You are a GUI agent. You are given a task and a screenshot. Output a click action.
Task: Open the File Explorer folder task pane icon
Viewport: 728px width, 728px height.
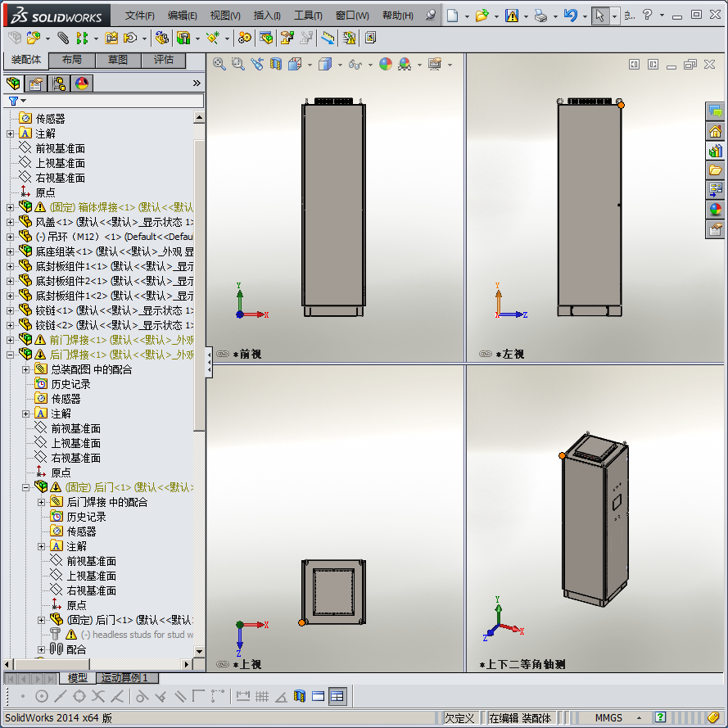[x=715, y=170]
